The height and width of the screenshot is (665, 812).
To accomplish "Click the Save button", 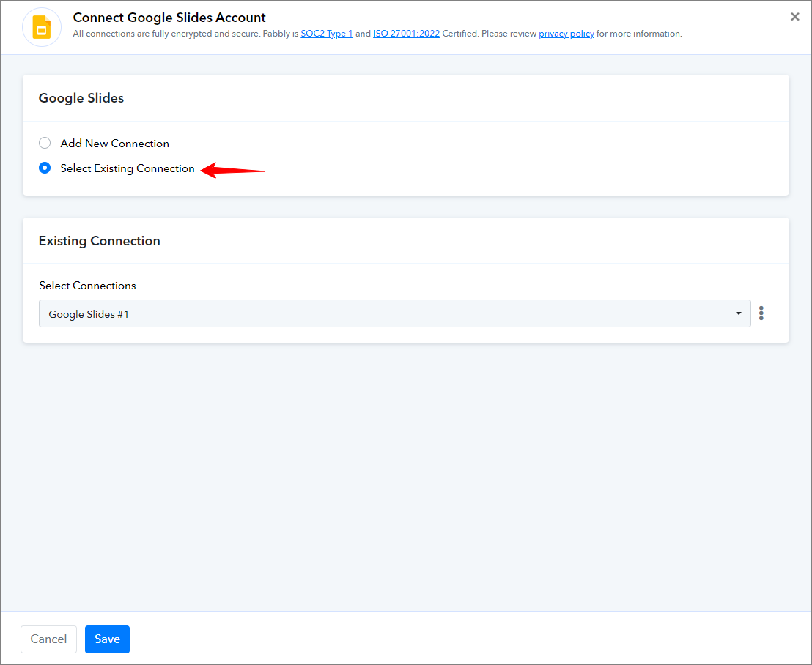I will [107, 639].
